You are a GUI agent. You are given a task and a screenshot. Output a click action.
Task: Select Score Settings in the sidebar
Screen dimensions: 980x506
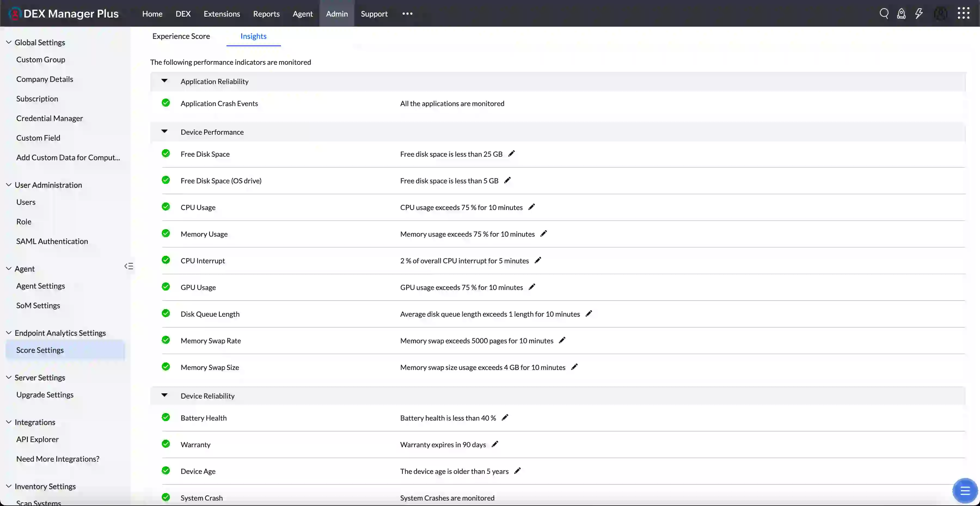(40, 350)
